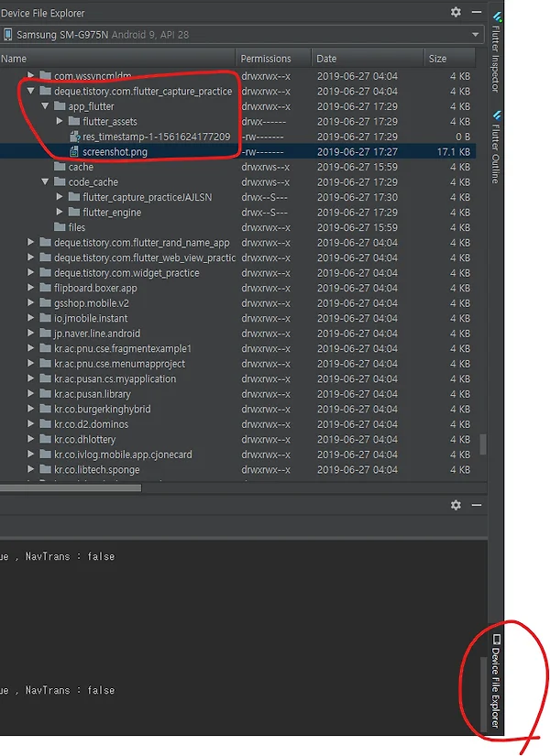Select the kr.ac.pnu.cse.fragmentexample1 row
The image size is (550, 756).
237,348
